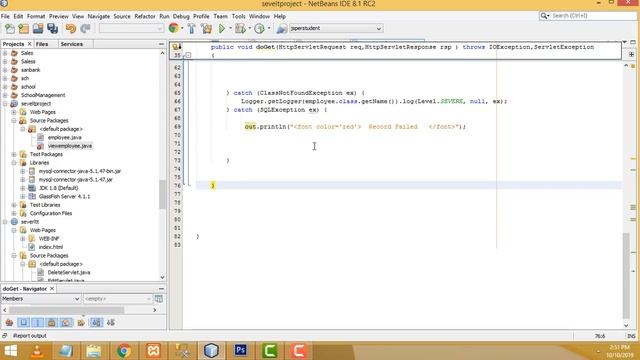Expand the Sales project node
The width and height of the screenshot is (640, 360).
(5, 53)
